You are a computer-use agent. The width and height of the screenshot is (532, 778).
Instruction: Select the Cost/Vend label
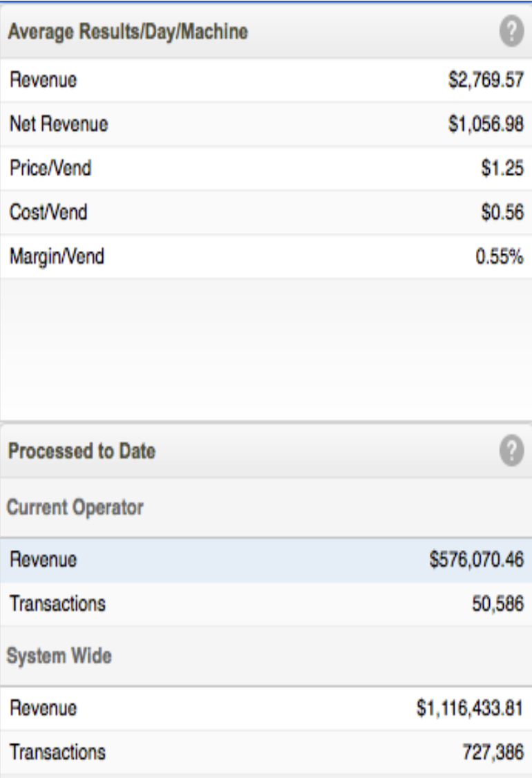48,212
